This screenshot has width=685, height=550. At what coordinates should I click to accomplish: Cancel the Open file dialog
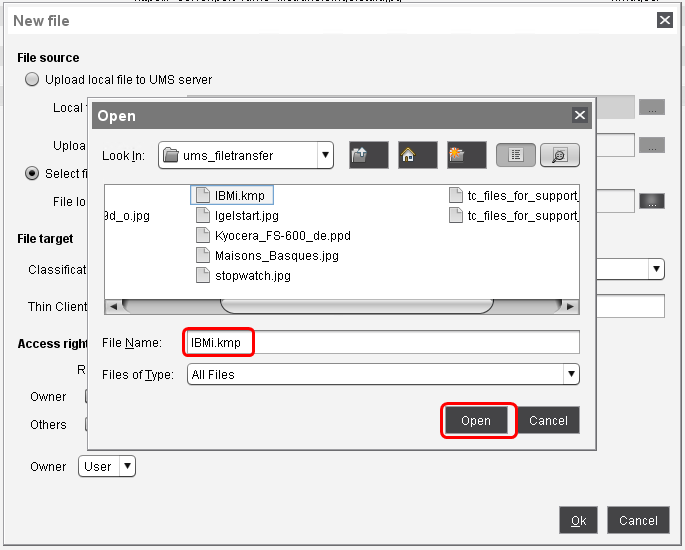(x=548, y=421)
